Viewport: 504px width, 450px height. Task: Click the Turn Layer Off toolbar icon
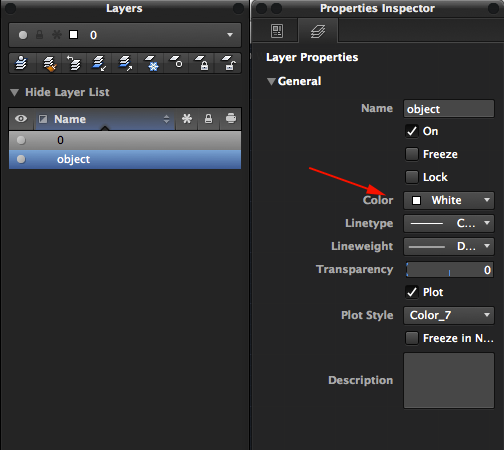tap(177, 63)
